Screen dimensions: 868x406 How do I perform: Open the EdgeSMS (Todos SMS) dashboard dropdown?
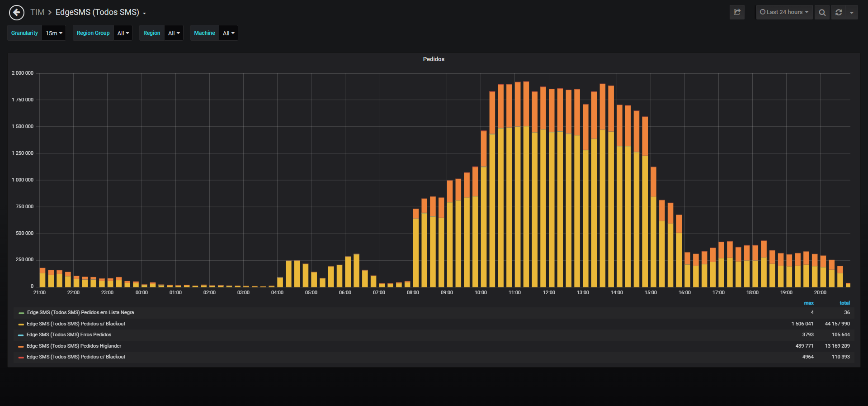(101, 12)
